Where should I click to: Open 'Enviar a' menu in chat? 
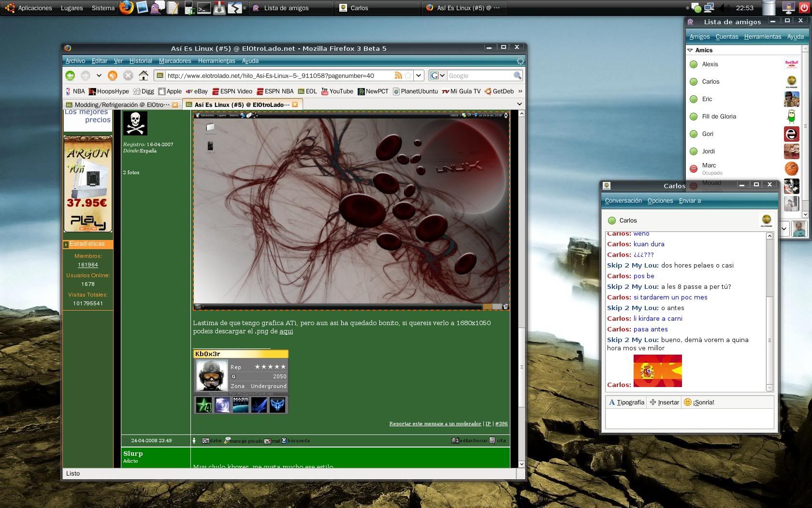click(x=690, y=201)
